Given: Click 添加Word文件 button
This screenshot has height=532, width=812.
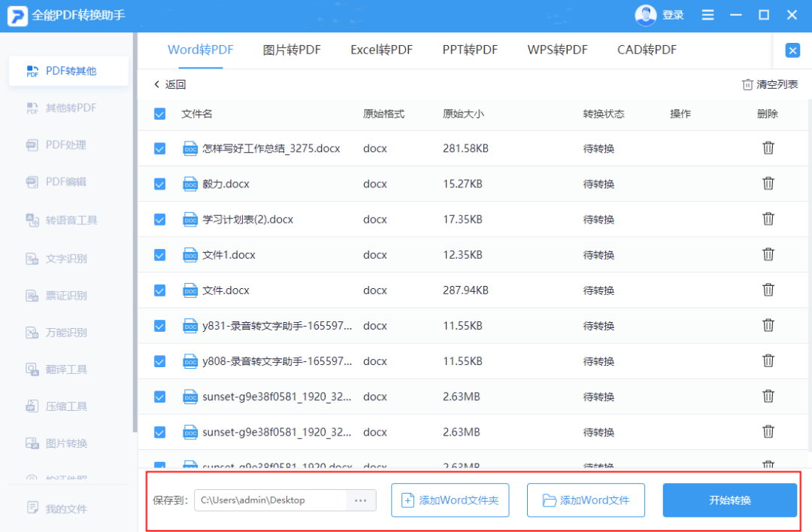Looking at the screenshot, I should coord(586,500).
